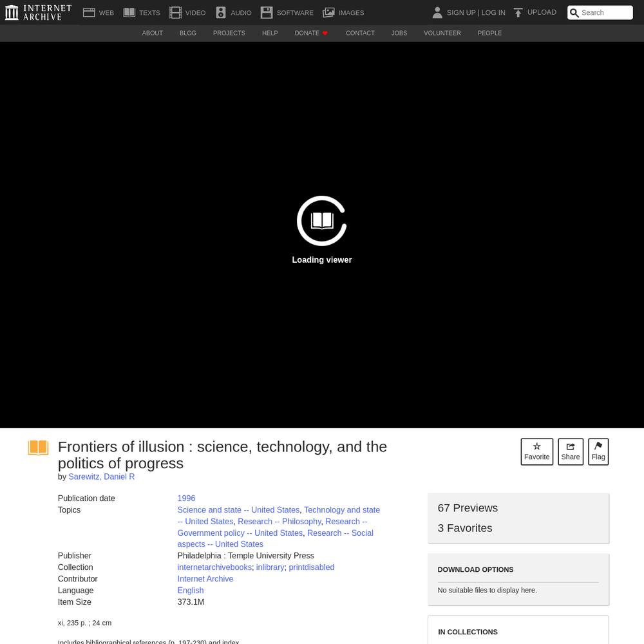The image size is (644, 644).
Task: Open the VOLUNTEER link
Action: pos(442,33)
